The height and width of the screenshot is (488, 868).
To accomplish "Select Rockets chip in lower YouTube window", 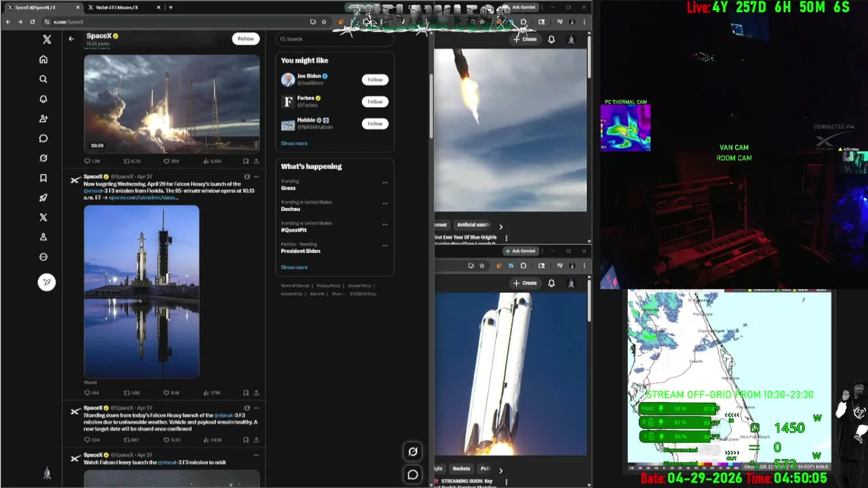I will 461,468.
